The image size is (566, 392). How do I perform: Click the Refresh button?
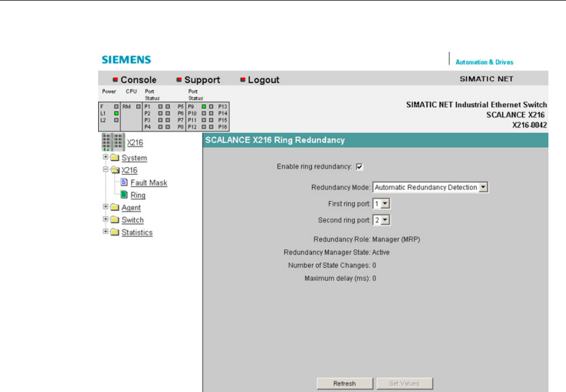345,384
